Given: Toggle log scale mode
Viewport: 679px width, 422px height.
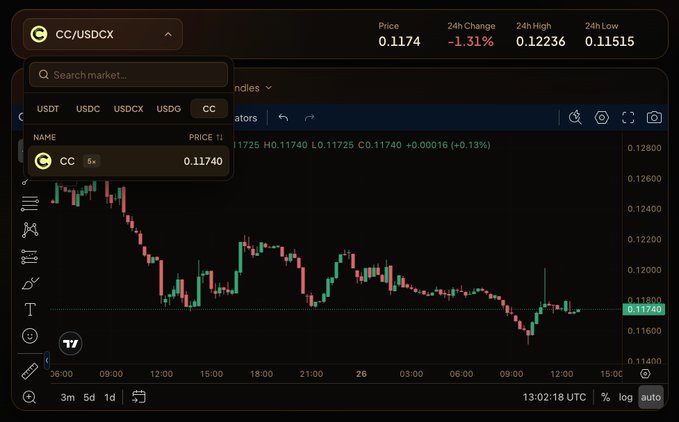Looking at the screenshot, I should [625, 397].
